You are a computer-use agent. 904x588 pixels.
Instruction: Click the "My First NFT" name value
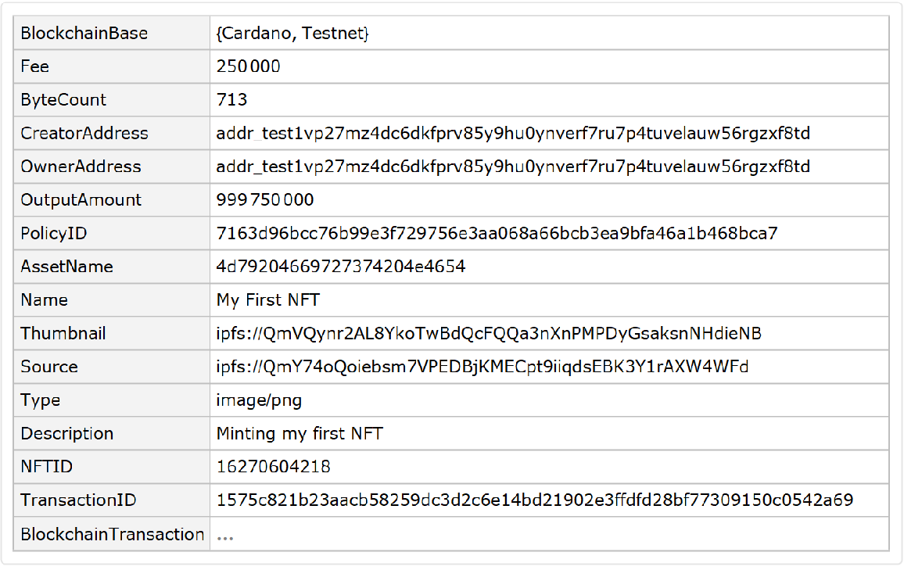coord(267,300)
